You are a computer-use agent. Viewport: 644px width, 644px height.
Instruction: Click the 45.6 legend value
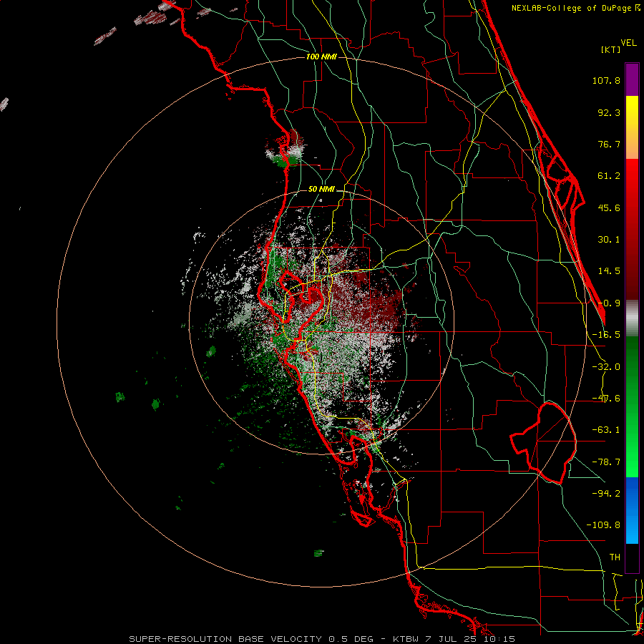pos(609,208)
